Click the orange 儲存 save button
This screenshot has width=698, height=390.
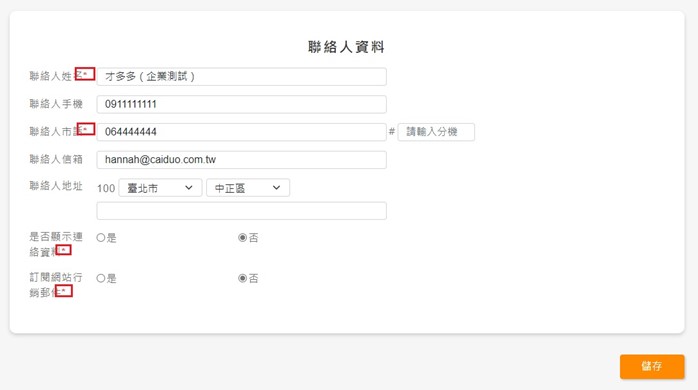[x=652, y=366]
